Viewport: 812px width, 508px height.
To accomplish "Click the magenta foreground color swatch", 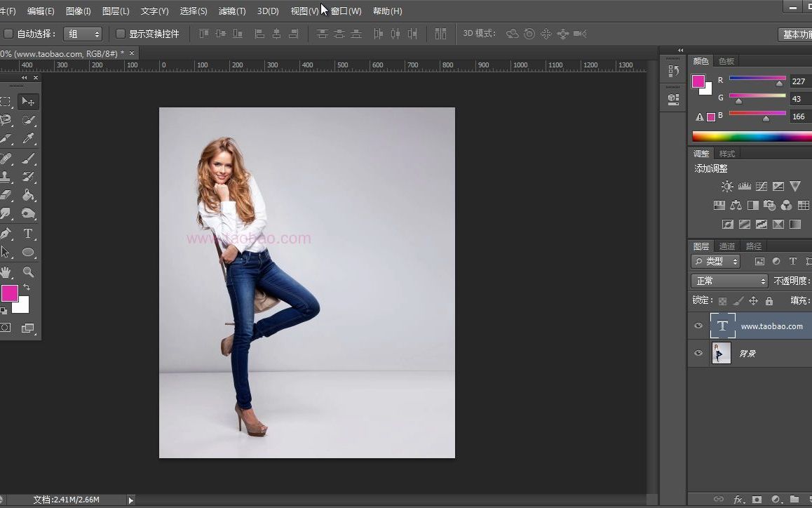I will pos(10,293).
